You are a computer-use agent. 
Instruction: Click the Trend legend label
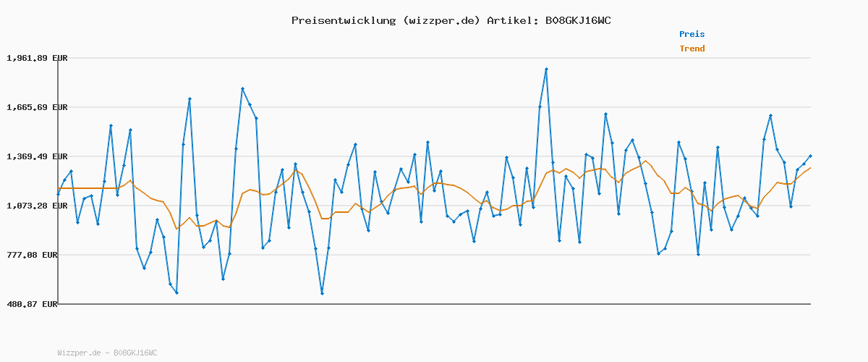(692, 49)
